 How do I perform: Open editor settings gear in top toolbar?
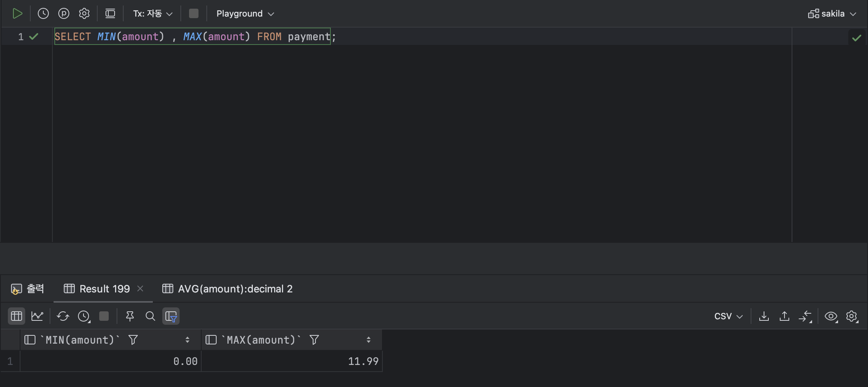pyautogui.click(x=84, y=14)
